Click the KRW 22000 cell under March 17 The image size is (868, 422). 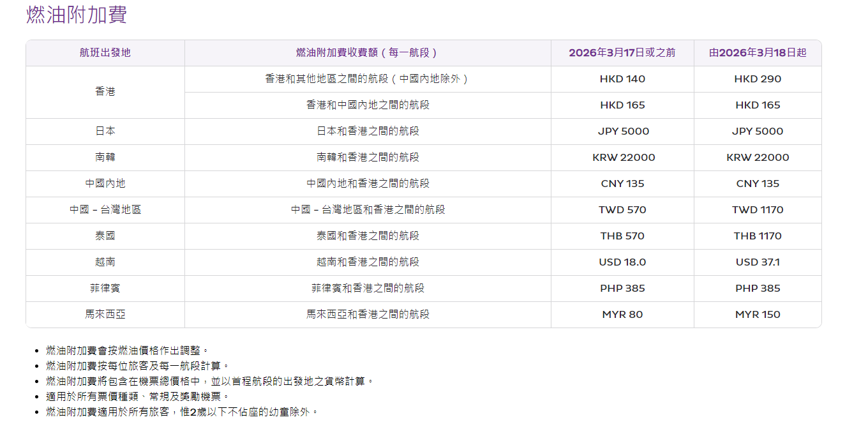coord(624,158)
